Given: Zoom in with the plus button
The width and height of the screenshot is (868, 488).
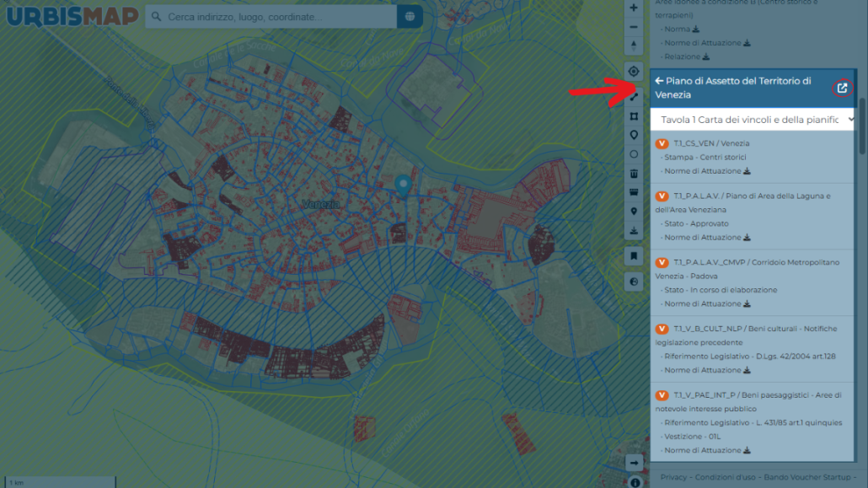Looking at the screenshot, I should tap(633, 8).
